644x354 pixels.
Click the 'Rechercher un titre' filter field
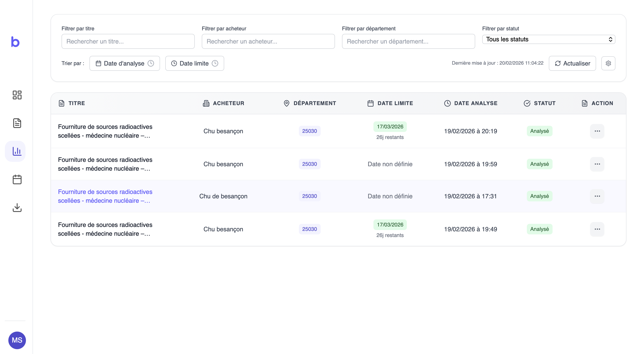[x=128, y=41]
